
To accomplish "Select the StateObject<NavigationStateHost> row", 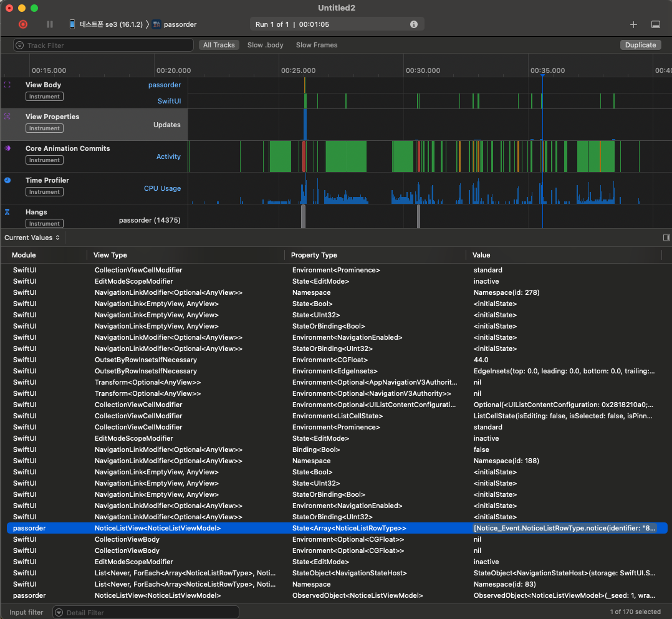I will coord(337,573).
